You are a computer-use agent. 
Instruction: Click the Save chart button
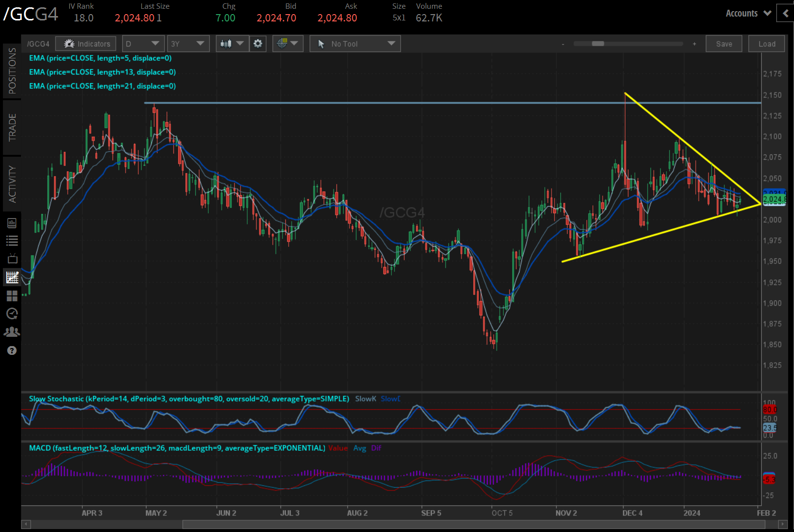pyautogui.click(x=724, y=43)
